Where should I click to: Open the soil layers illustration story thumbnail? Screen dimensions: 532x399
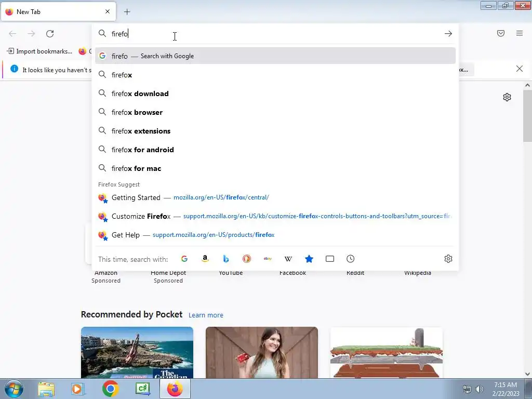click(387, 352)
